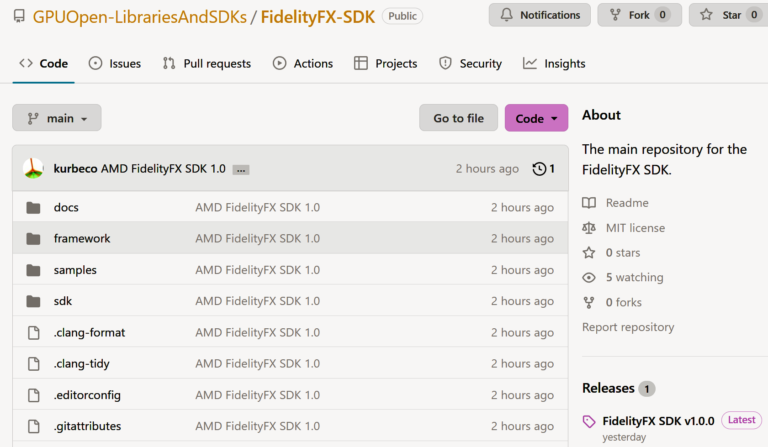Open commit message in the docs row
The height and width of the screenshot is (447, 768).
point(258,208)
